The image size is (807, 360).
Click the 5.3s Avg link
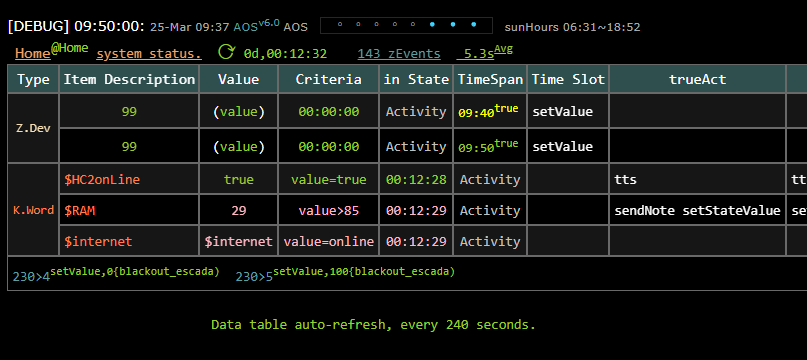click(x=484, y=52)
